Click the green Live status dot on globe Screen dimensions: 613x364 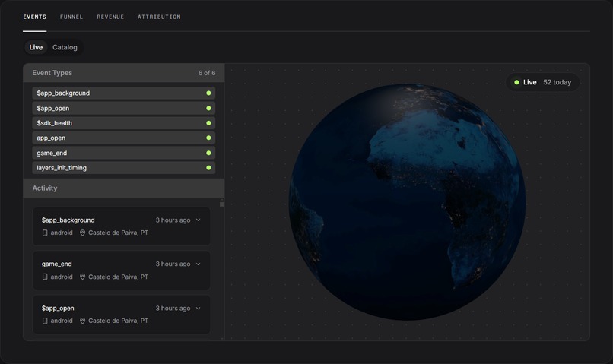coord(516,82)
